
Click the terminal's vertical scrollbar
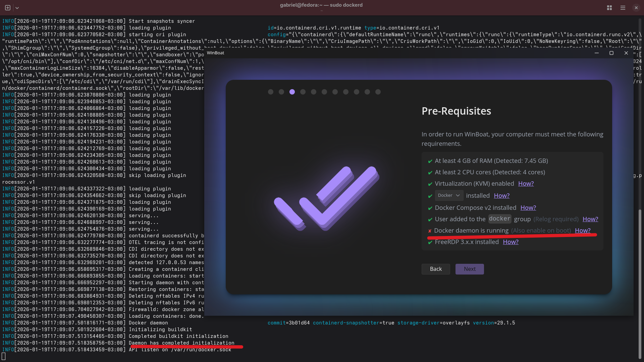(x=640, y=284)
